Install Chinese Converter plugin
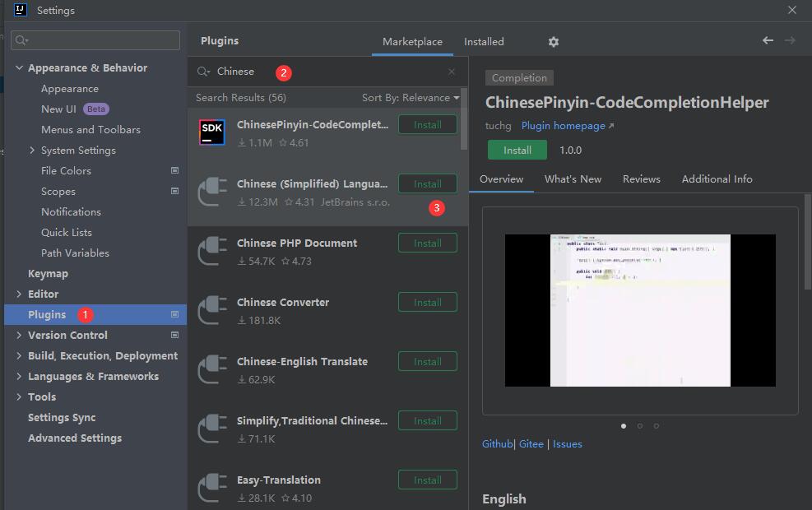812x510 pixels. tap(428, 303)
